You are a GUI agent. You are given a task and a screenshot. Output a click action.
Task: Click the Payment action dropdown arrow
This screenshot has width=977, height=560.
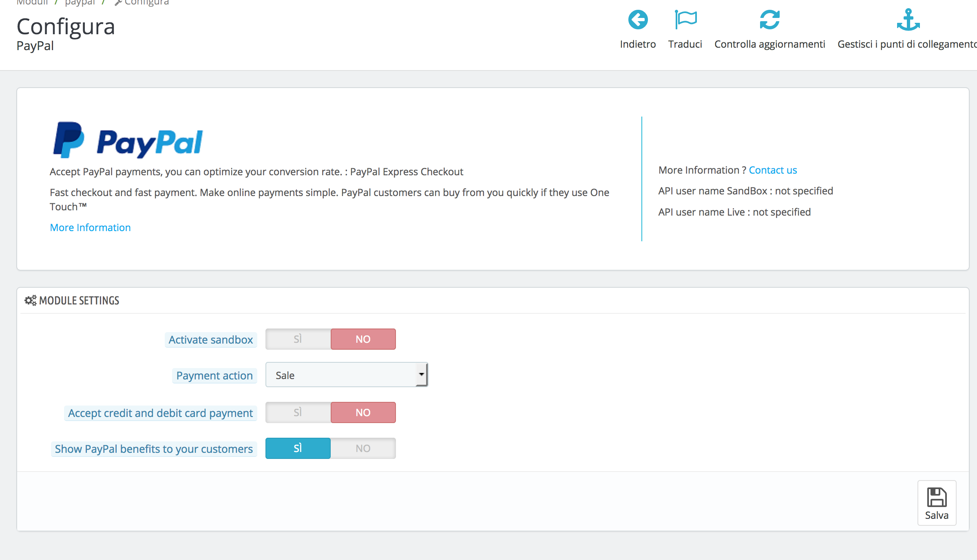coord(421,375)
